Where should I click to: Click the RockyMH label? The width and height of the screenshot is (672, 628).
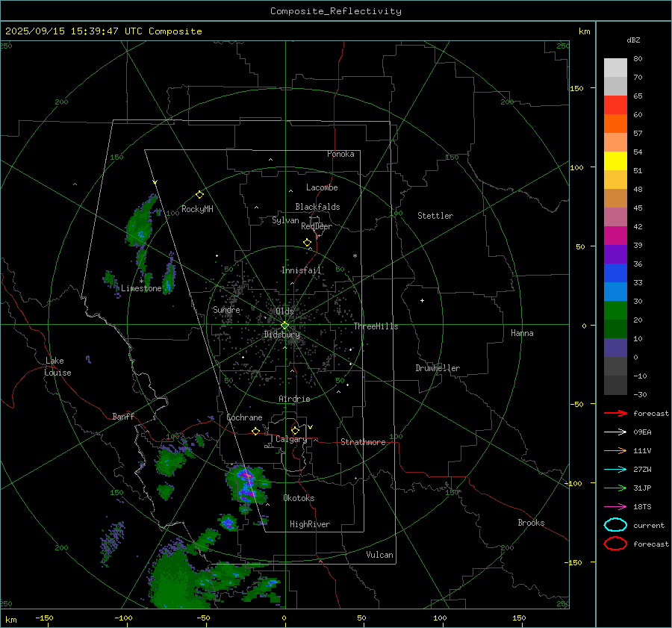[197, 209]
